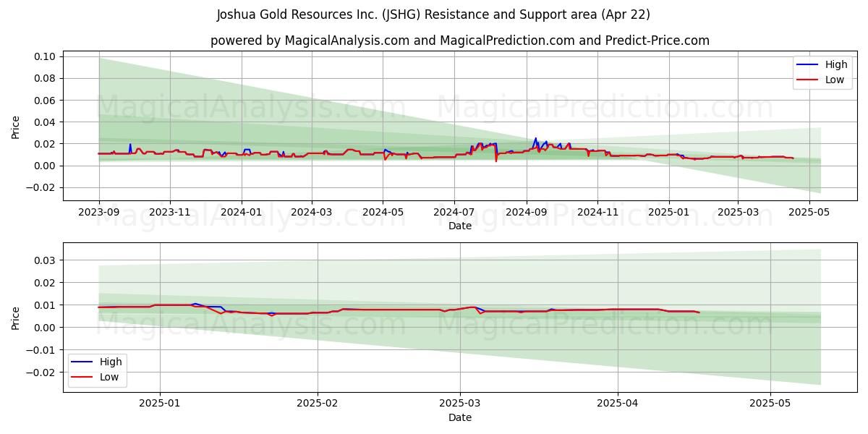The image size is (868, 434).
Task: Click the 'Date' axis label of top chart
Action: tap(460, 226)
